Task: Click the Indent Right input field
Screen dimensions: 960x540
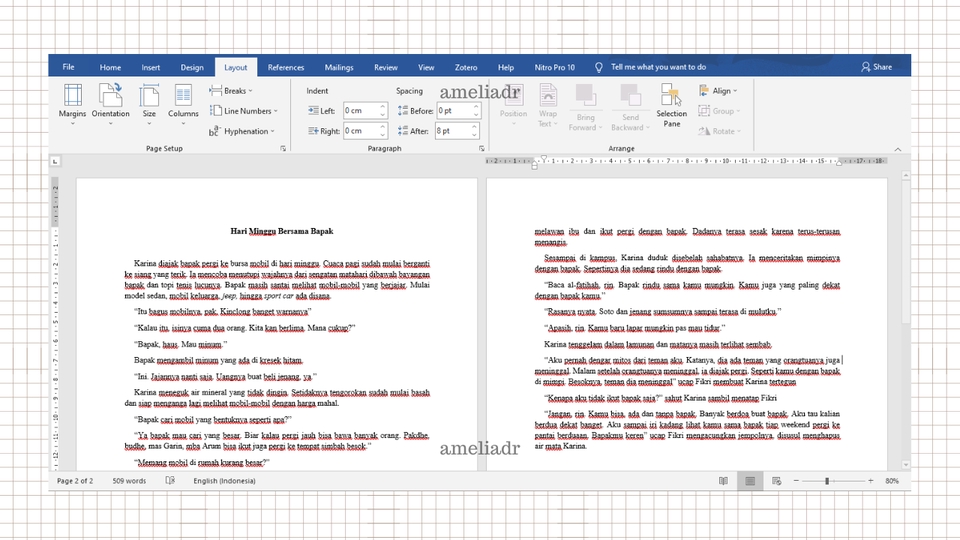Action: [361, 131]
